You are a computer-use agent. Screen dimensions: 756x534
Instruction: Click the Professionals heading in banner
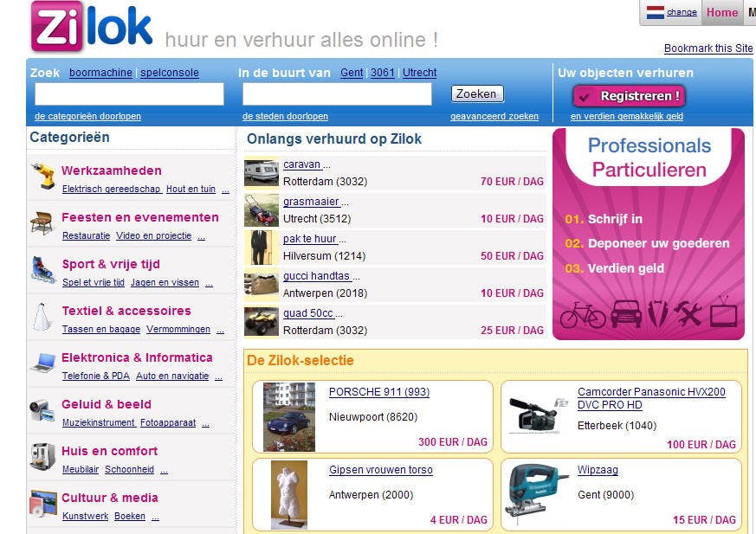point(649,145)
